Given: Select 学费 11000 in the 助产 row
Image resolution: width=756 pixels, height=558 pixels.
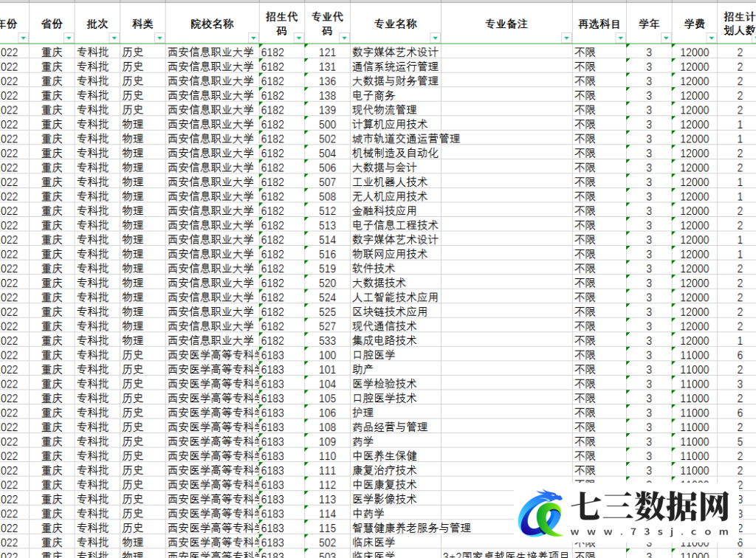Looking at the screenshot, I should click(x=694, y=370).
